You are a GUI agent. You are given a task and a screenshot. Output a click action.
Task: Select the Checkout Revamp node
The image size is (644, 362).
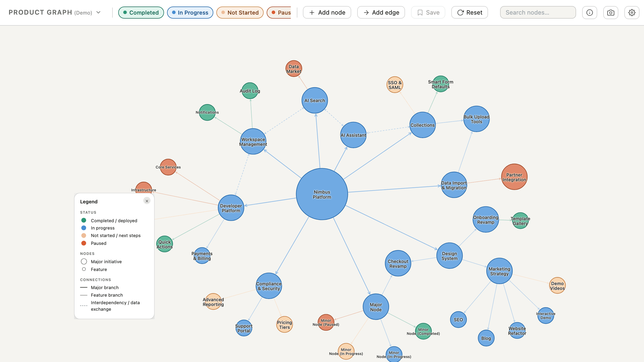pyautogui.click(x=398, y=263)
